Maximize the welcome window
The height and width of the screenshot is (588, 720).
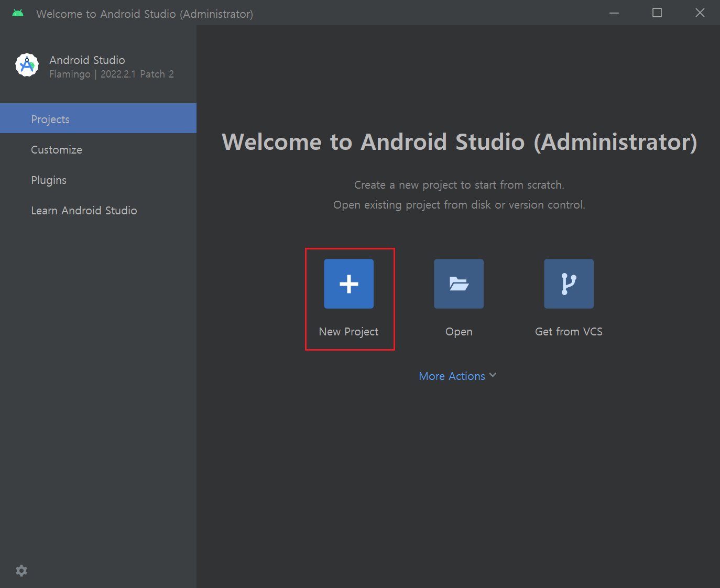coord(657,13)
